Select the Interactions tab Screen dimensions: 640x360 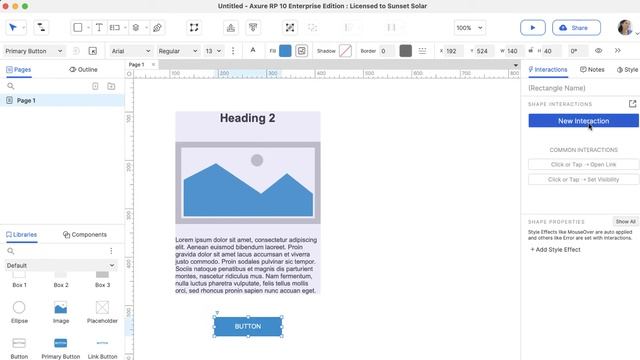(x=548, y=69)
